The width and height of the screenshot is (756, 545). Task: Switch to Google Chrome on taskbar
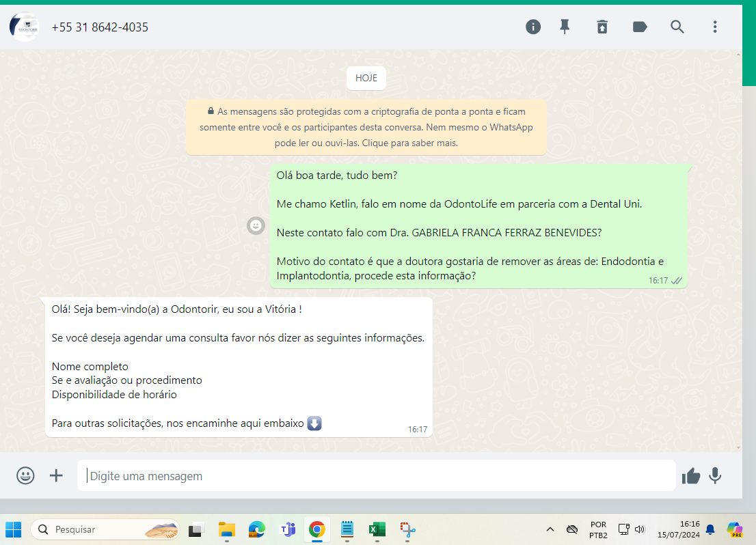point(316,529)
